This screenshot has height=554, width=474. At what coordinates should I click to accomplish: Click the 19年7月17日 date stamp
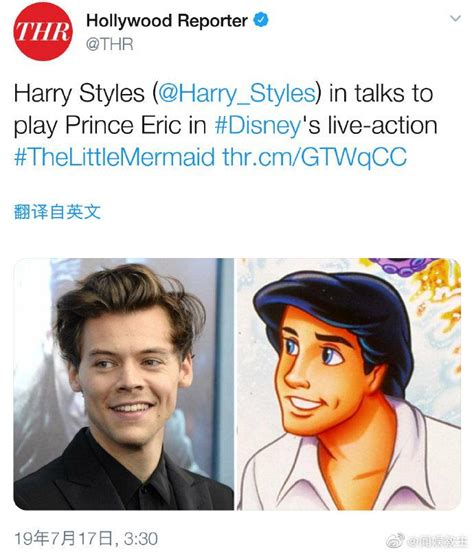tap(64, 539)
